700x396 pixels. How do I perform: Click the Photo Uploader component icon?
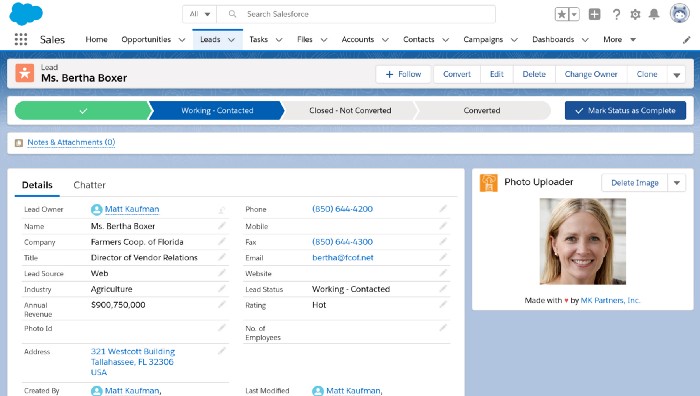(x=488, y=183)
